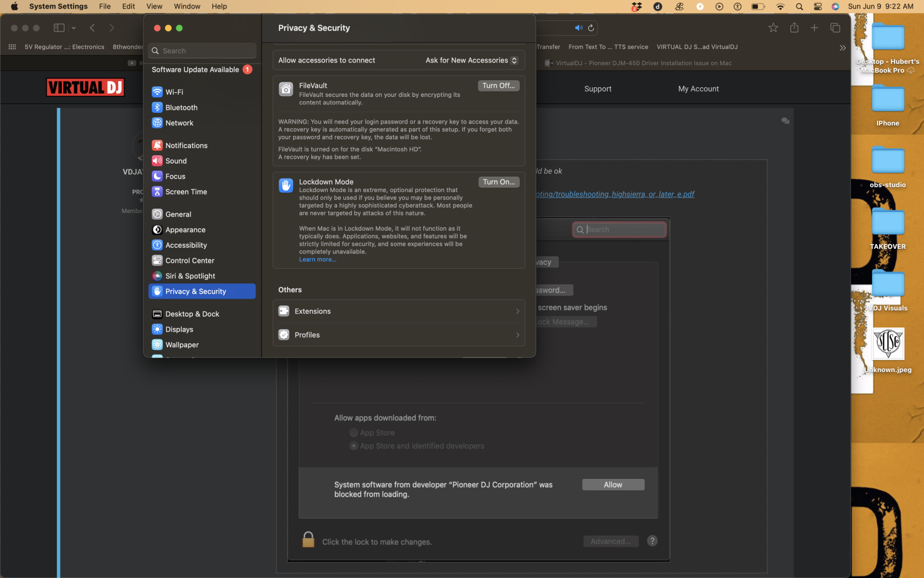Screen dimensions: 924x578
Task: Reload the Safari page
Action: point(591,28)
